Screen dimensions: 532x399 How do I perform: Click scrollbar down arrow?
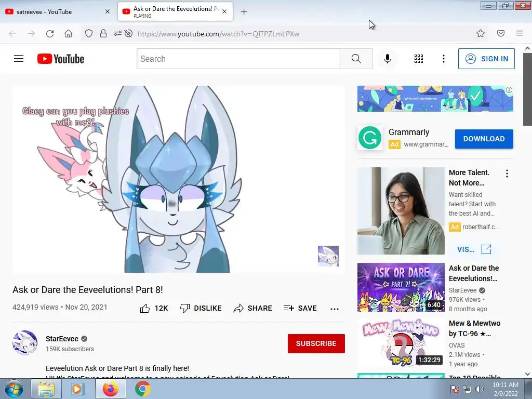[x=528, y=374]
